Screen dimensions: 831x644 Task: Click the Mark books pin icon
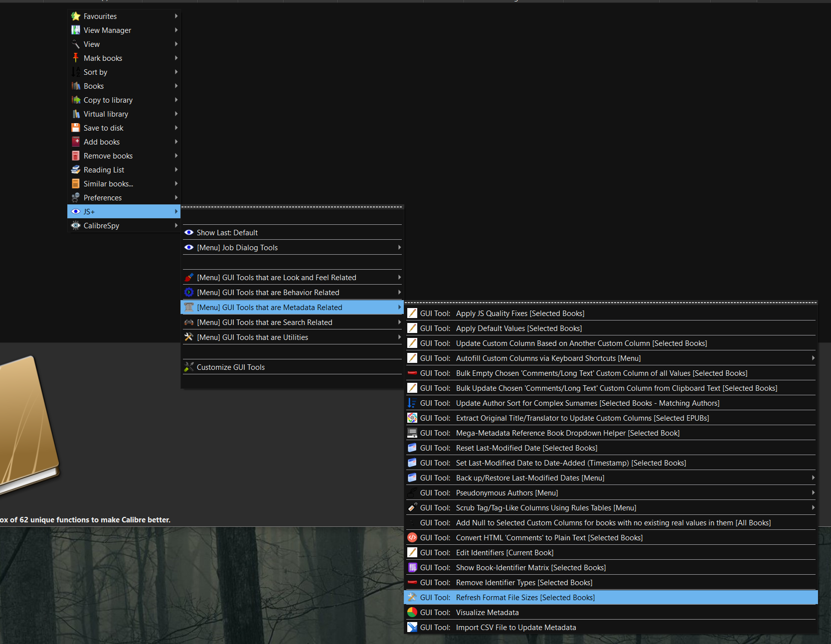(x=76, y=58)
